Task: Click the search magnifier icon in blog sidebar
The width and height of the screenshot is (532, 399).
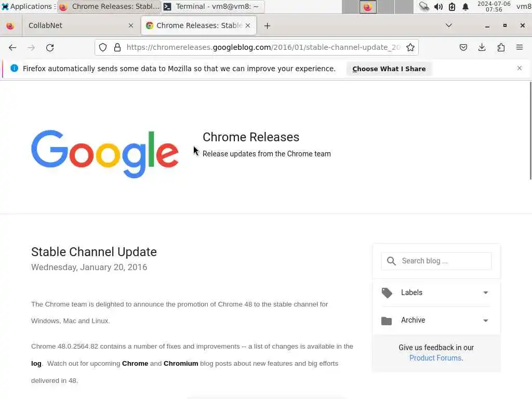Action: [x=391, y=261]
